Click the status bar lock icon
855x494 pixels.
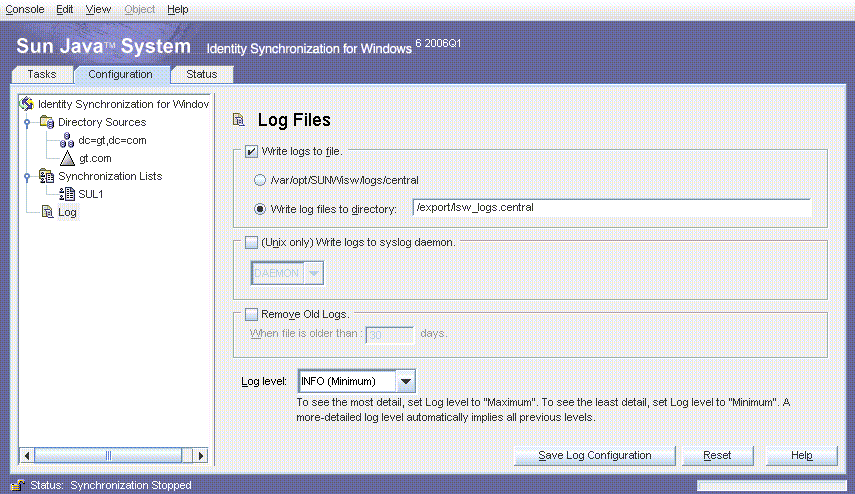[x=18, y=485]
